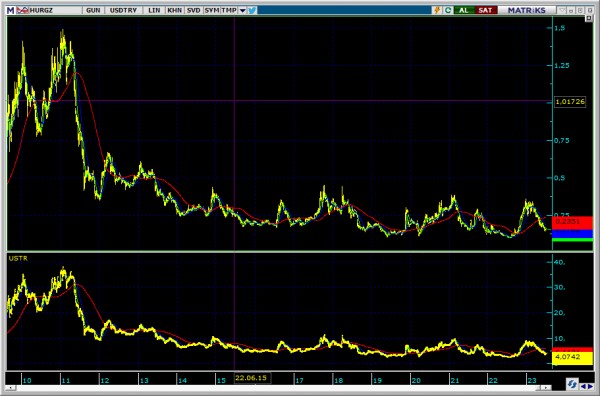The height and width of the screenshot is (396, 600).
Task: Open the Twitter bird icon
Action: click(252, 10)
